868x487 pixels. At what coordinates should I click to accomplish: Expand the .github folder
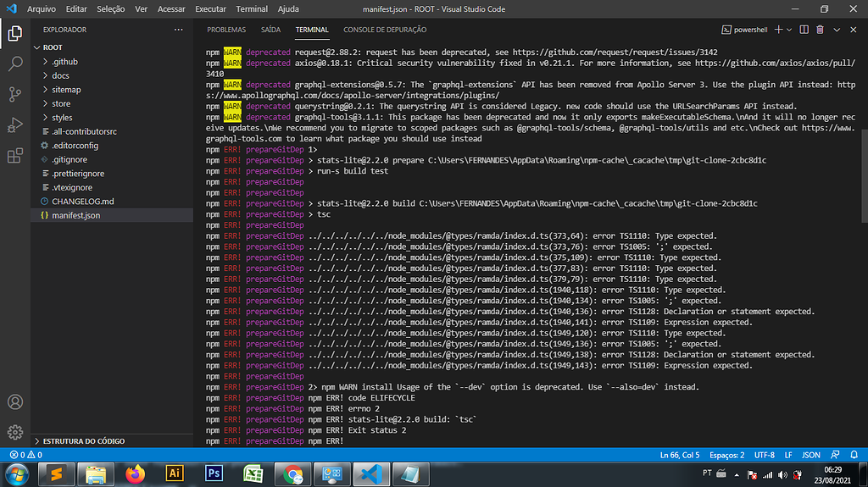coord(112,62)
